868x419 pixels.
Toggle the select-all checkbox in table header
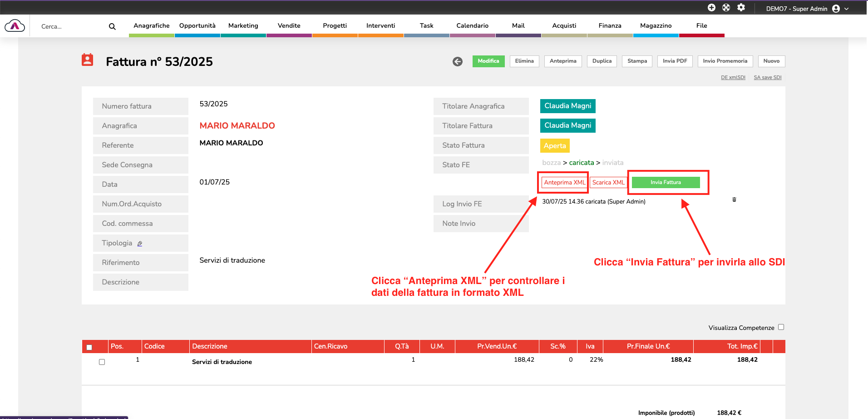point(89,347)
